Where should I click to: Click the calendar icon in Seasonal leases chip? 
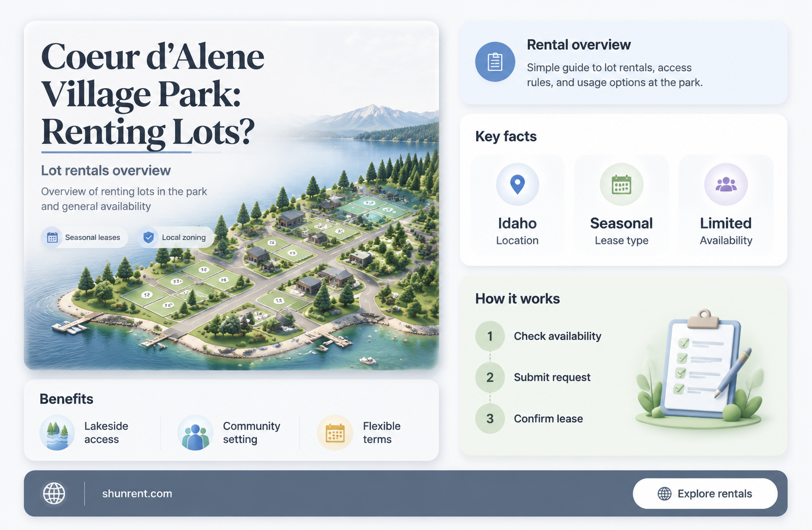point(52,238)
